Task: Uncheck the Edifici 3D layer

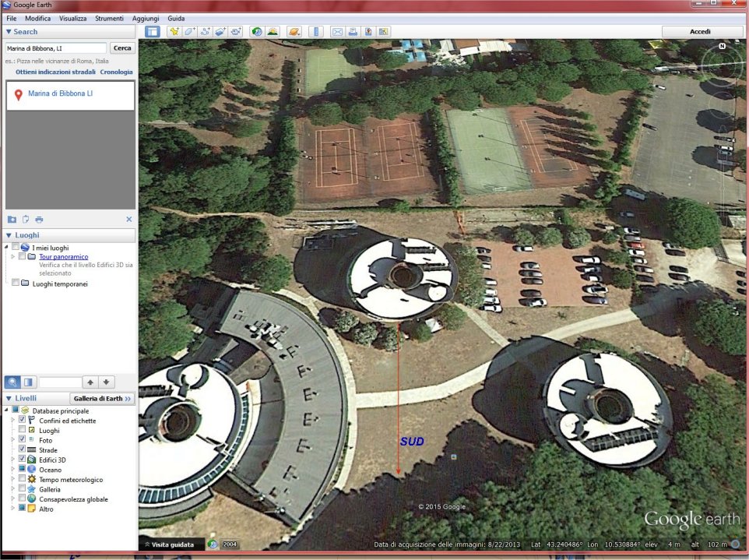Action: 22,460
